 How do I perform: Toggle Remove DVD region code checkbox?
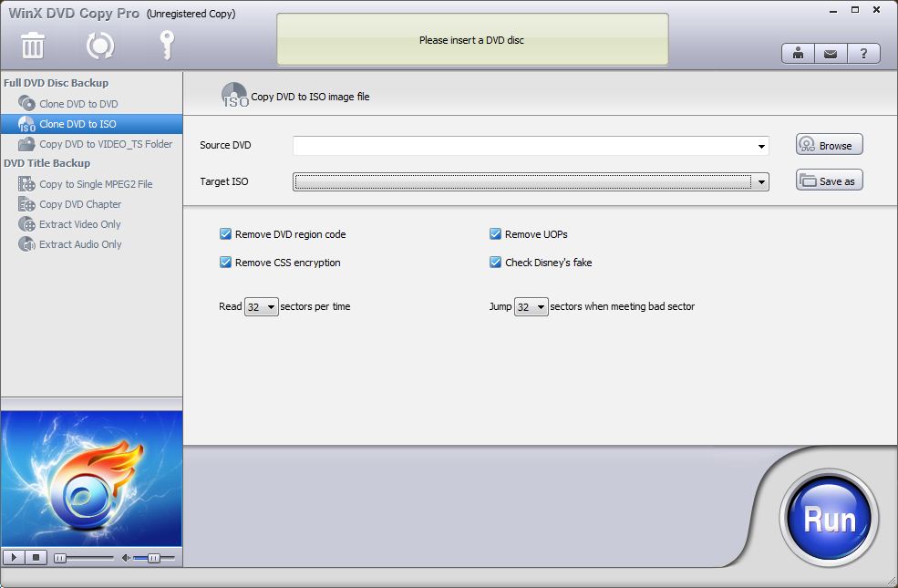click(225, 233)
